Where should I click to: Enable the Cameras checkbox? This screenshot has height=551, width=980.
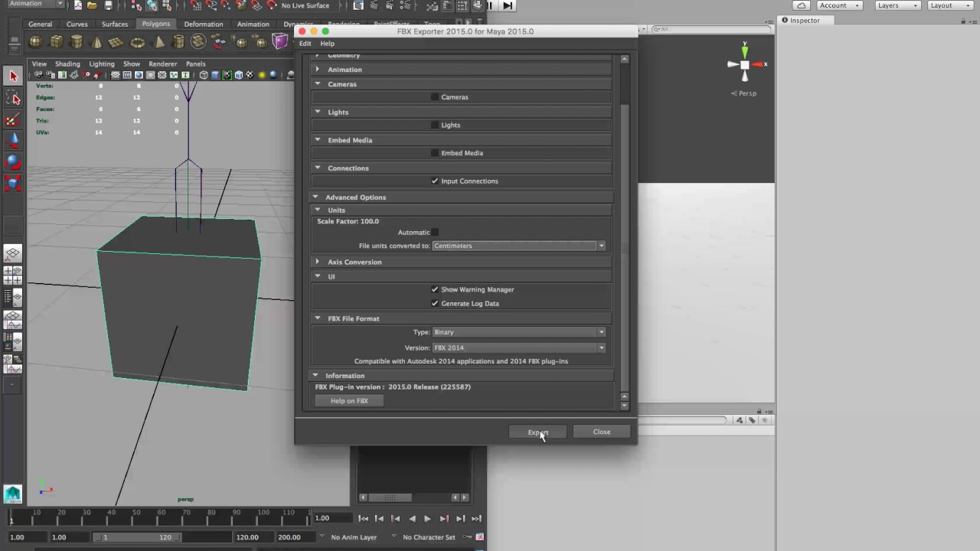(435, 97)
